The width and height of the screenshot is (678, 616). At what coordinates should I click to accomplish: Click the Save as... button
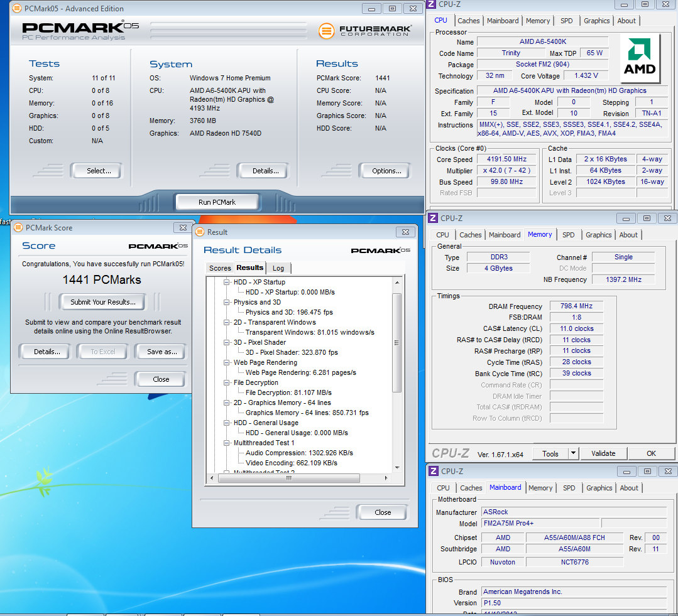pyautogui.click(x=161, y=352)
